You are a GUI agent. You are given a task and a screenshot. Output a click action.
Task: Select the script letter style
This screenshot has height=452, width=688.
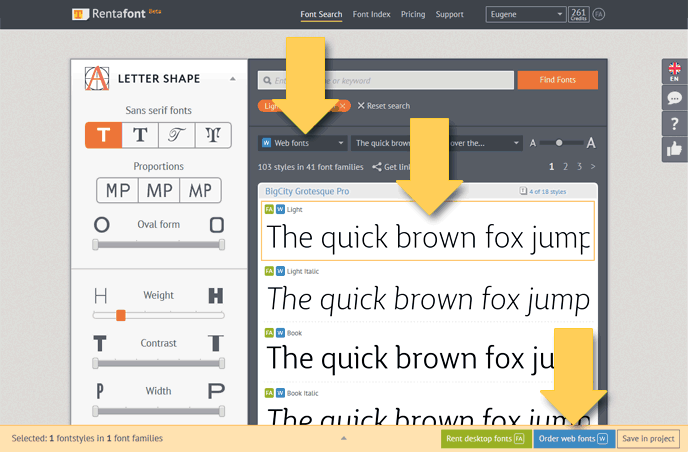pos(176,135)
